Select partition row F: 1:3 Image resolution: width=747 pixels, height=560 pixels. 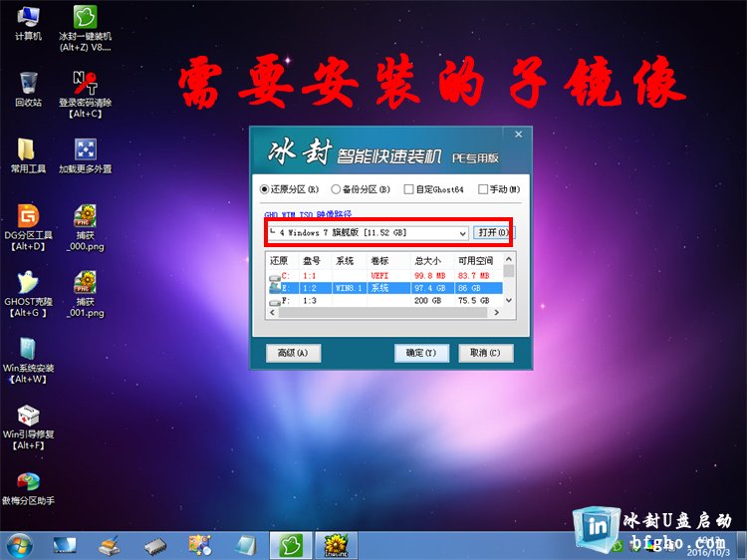(384, 300)
